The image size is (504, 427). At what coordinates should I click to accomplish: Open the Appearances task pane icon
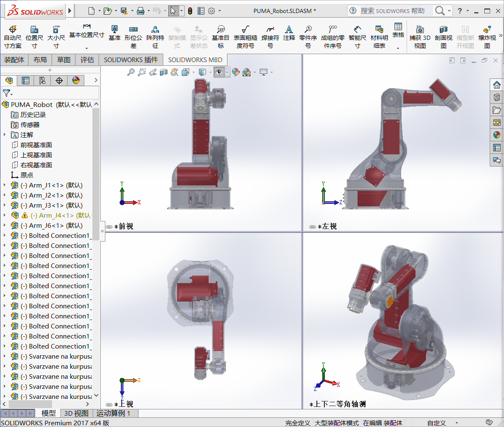click(497, 135)
